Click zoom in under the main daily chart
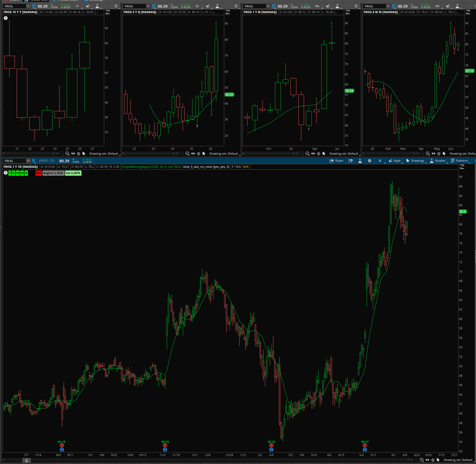 [422, 460]
